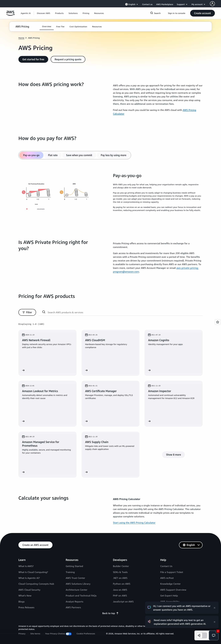
Task: Click the arrow on the AWS Network Firewall card
Action: [23, 370]
